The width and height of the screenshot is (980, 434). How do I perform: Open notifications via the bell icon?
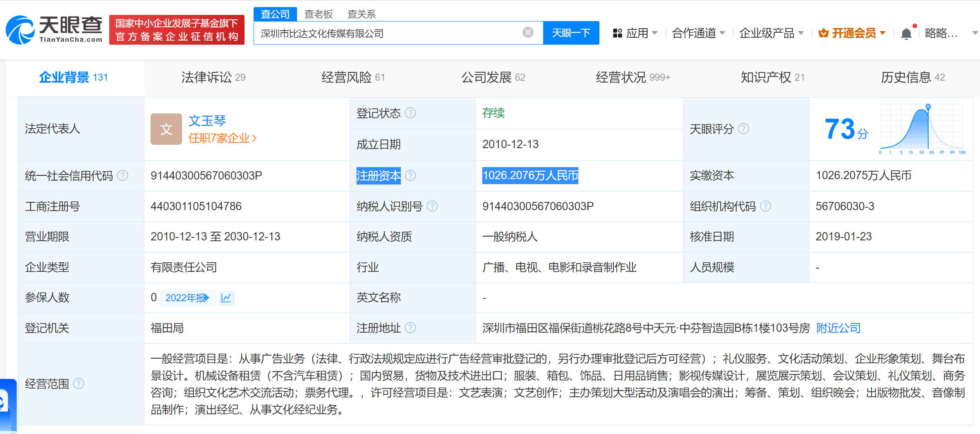coord(906,33)
